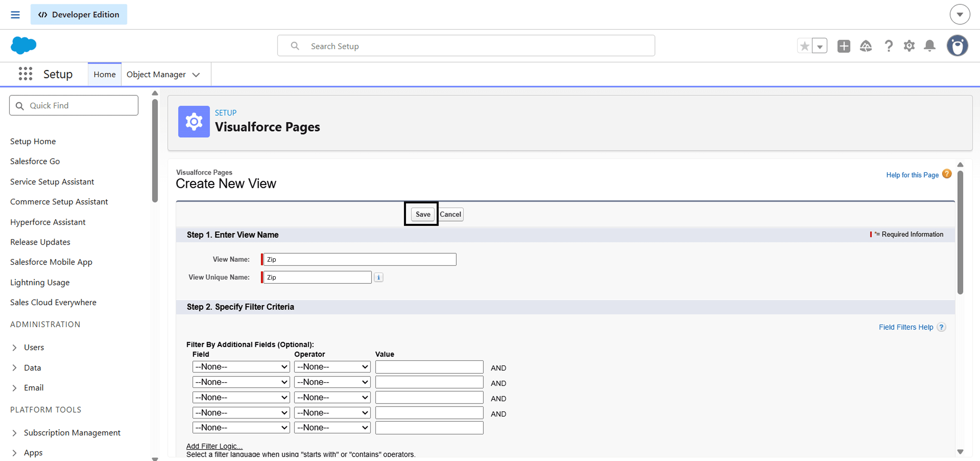This screenshot has height=461, width=980.
Task: Open the hamburger menu icon
Action: 15,15
